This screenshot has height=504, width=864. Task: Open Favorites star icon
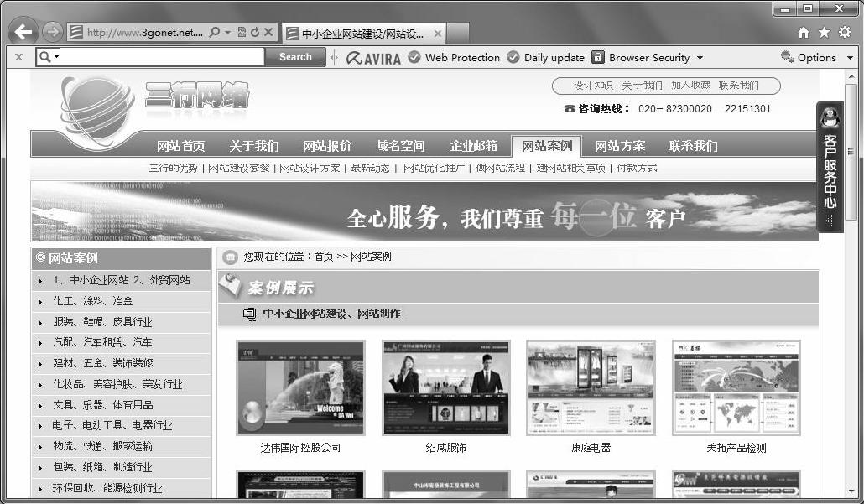824,33
